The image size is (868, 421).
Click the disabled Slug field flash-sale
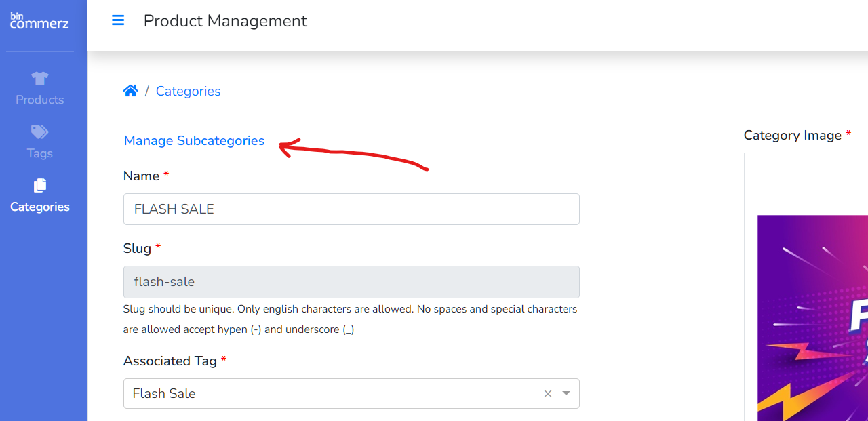(x=351, y=281)
